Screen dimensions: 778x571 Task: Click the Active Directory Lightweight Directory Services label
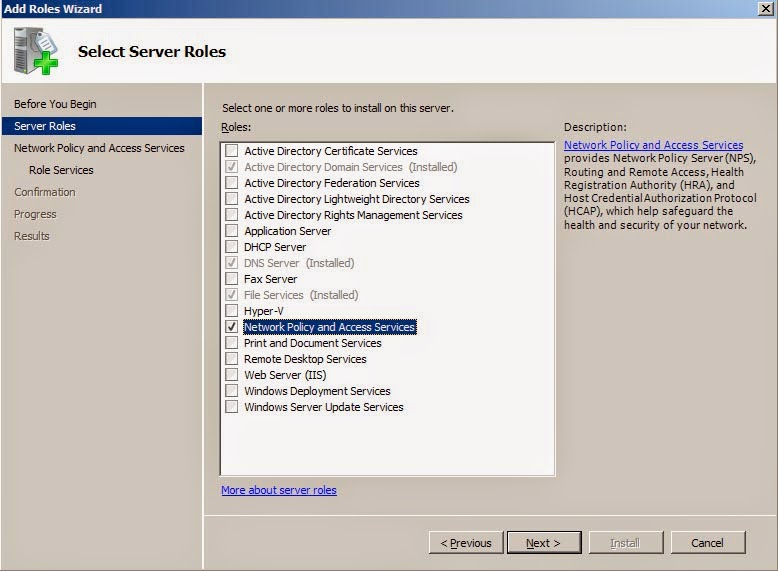tap(357, 199)
